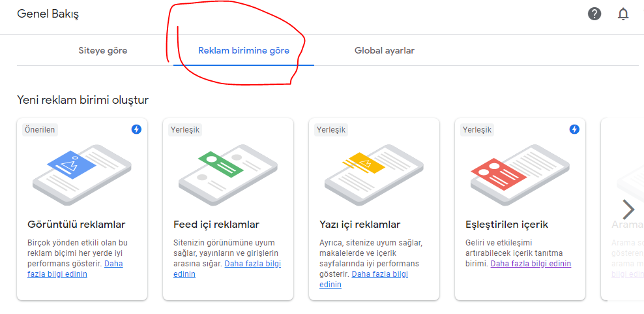The width and height of the screenshot is (644, 314).
Task: Open Daha fazla bilgi link under Eşleştirilen içerik
Action: 531,264
